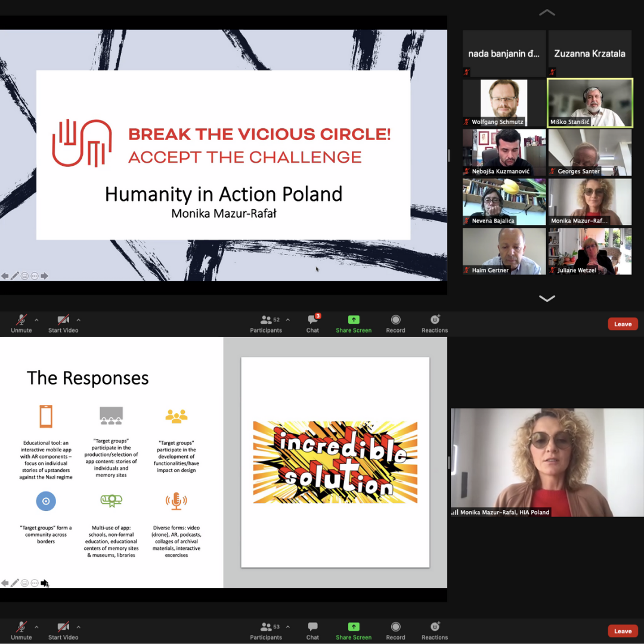This screenshot has height=644, width=644.
Task: Expand video options next to upper Start Video
Action: (79, 320)
